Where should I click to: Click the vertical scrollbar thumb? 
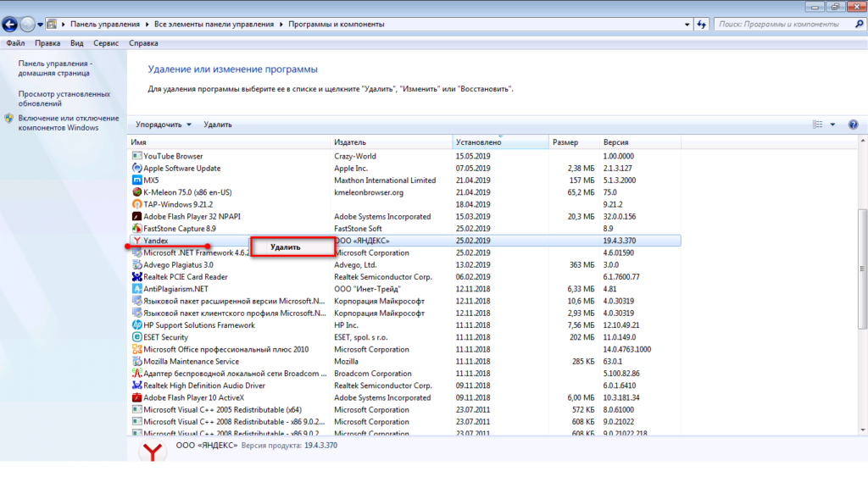coord(862,269)
